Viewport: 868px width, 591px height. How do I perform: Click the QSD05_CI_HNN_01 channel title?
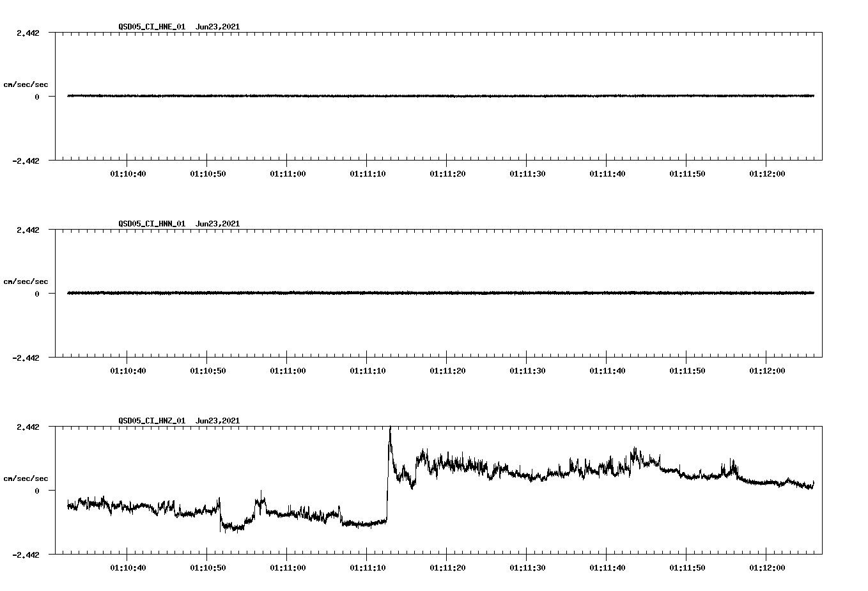pyautogui.click(x=152, y=224)
